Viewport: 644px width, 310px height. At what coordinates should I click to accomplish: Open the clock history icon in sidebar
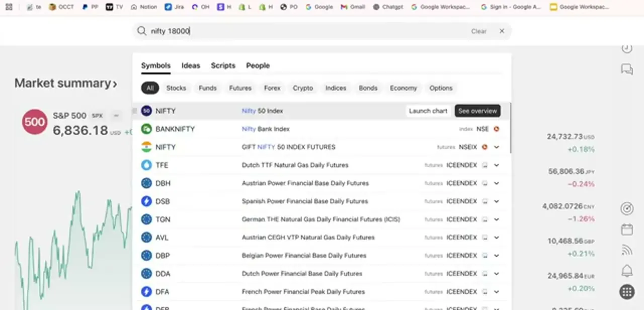626,48
